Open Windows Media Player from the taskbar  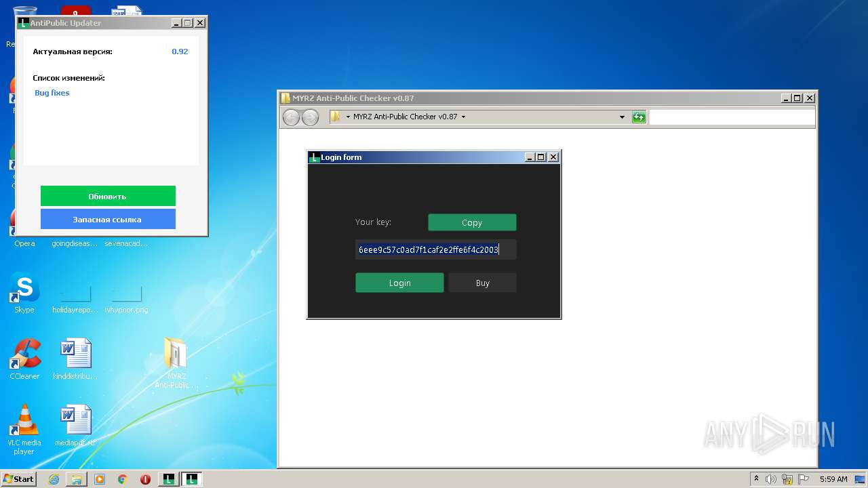click(100, 479)
